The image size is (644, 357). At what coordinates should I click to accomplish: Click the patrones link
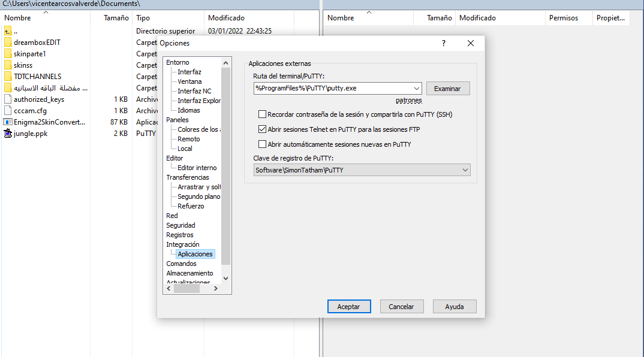[408, 101]
